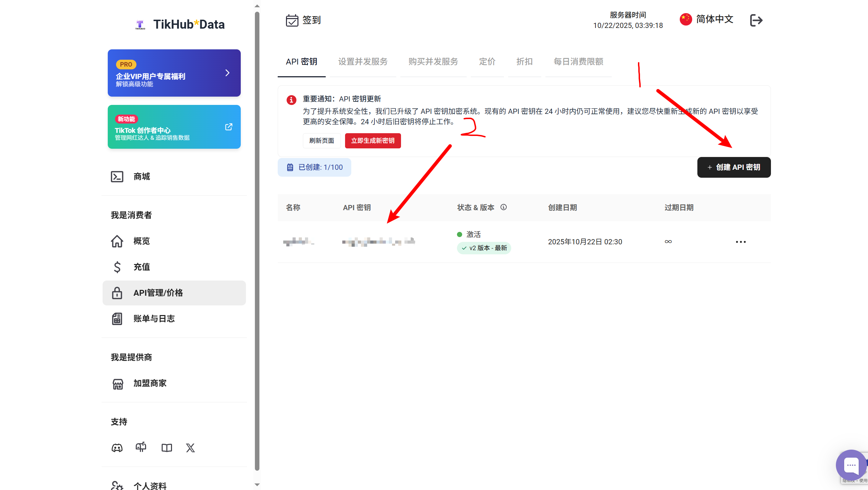Open the check-in calendar icon

(292, 20)
